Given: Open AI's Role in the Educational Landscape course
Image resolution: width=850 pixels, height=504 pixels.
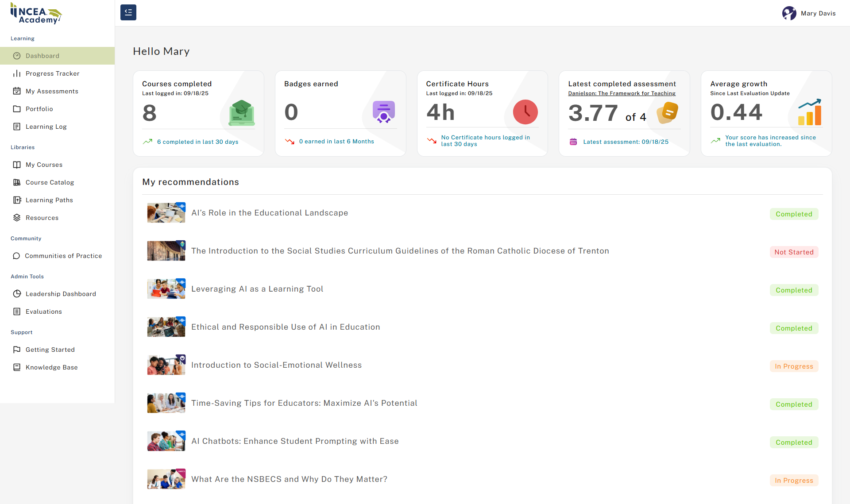Looking at the screenshot, I should coord(269,213).
